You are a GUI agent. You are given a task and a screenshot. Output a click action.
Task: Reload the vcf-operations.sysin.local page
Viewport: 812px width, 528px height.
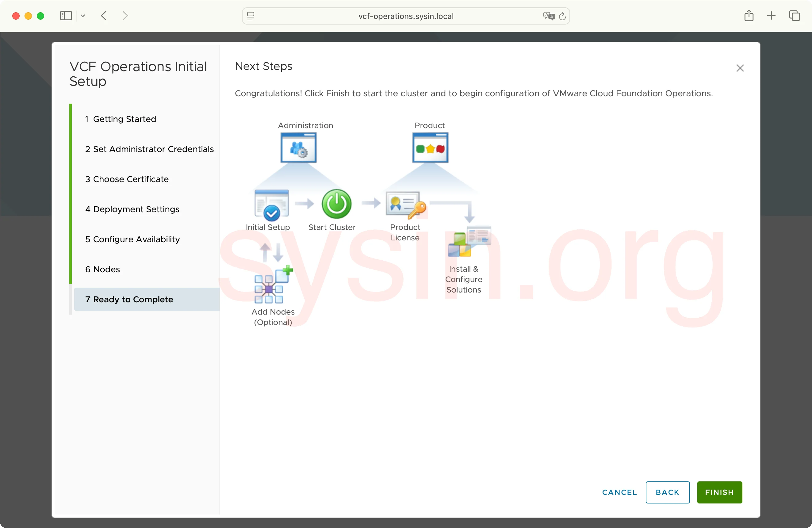click(563, 16)
